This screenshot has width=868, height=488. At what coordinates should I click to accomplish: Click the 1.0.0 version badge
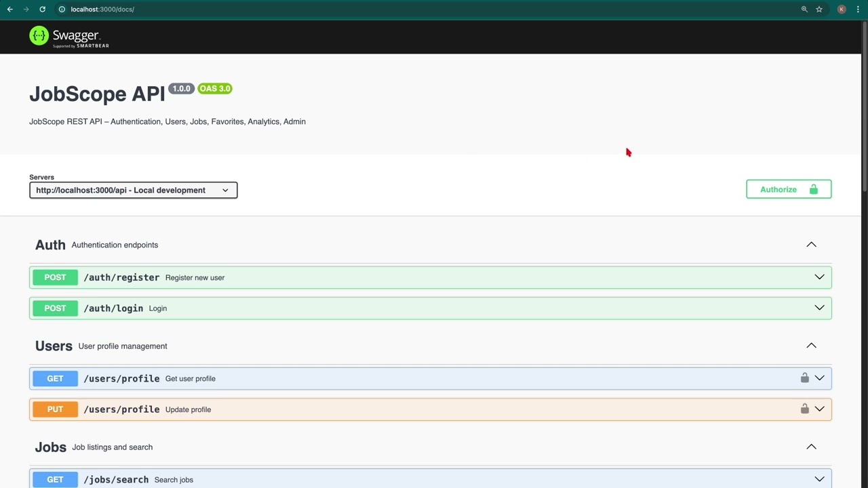point(181,88)
